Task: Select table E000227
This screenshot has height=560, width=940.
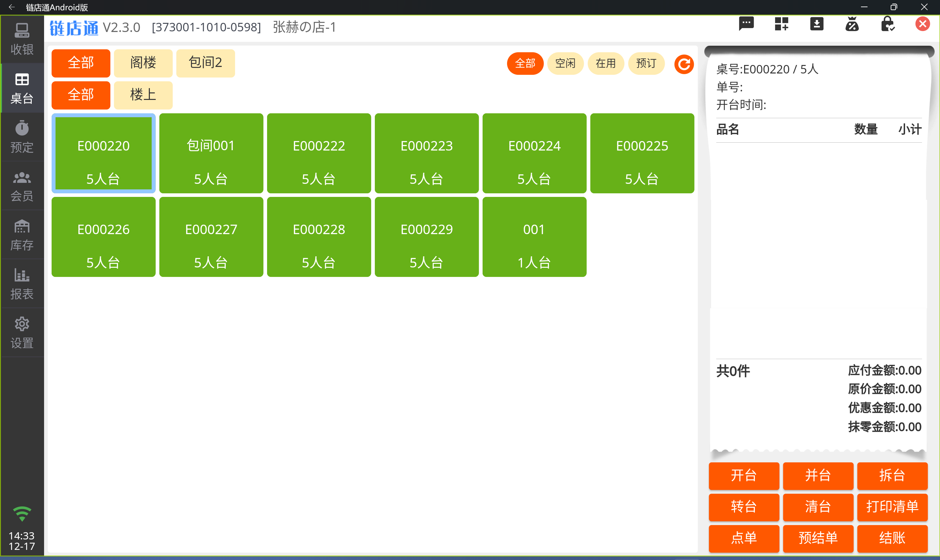Action: [211, 237]
